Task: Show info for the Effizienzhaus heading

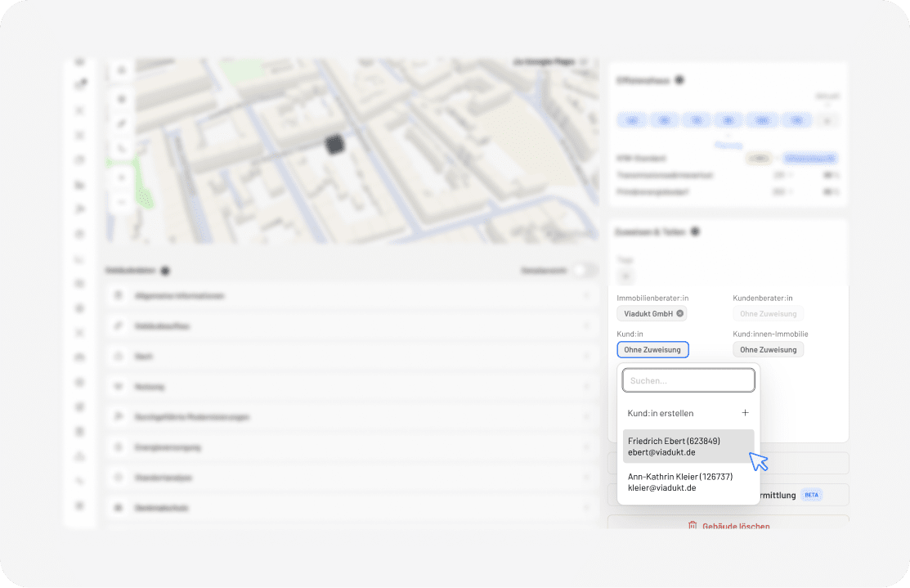Action: [x=679, y=80]
